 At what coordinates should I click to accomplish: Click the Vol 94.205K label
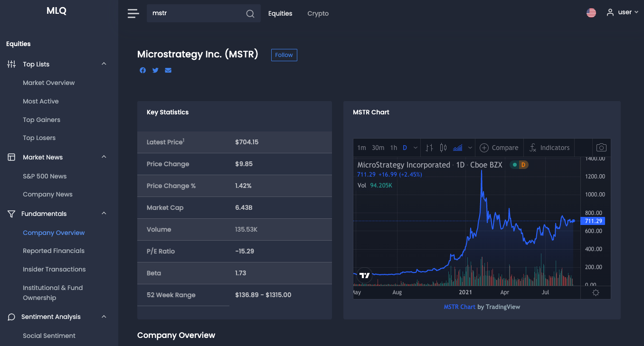[x=375, y=185]
